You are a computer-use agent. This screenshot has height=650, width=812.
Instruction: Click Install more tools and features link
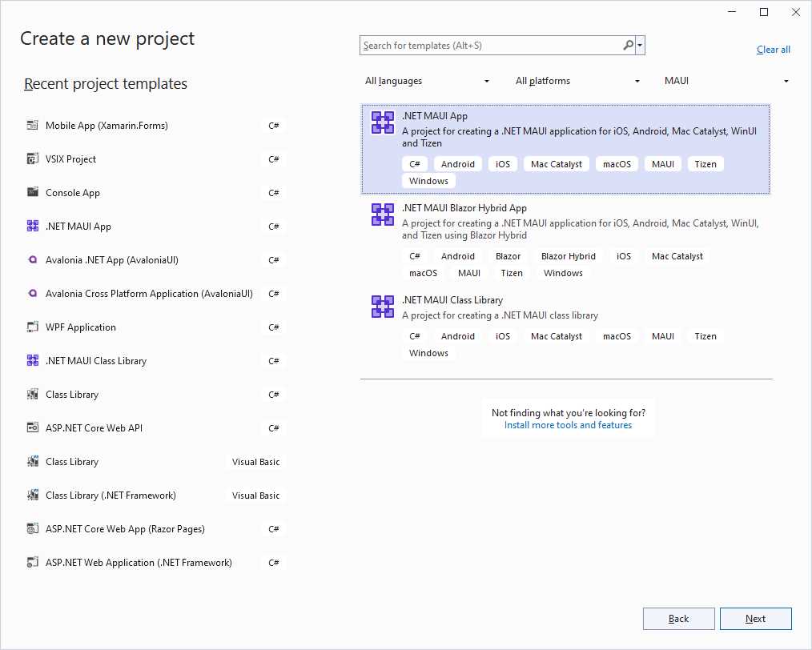coord(568,425)
